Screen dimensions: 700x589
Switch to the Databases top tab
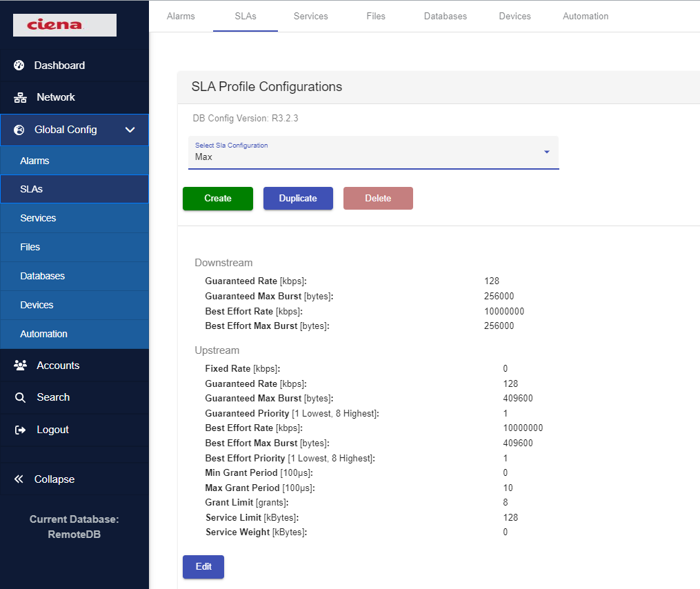click(446, 16)
